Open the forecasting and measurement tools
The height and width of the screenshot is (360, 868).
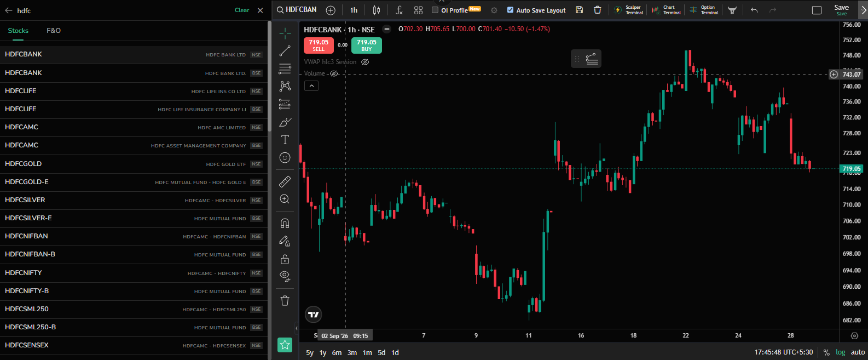pos(285,104)
